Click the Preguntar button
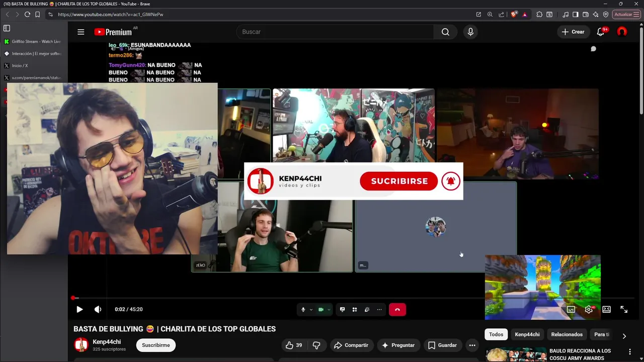 (398, 345)
